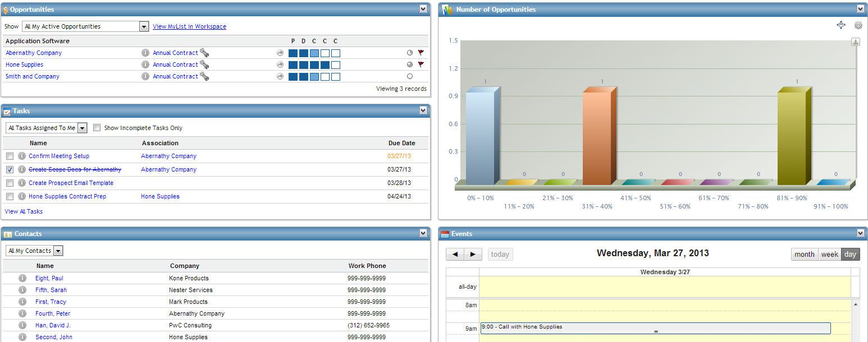Open View MyList in Workspace link
868x342 pixels.
pos(189,26)
